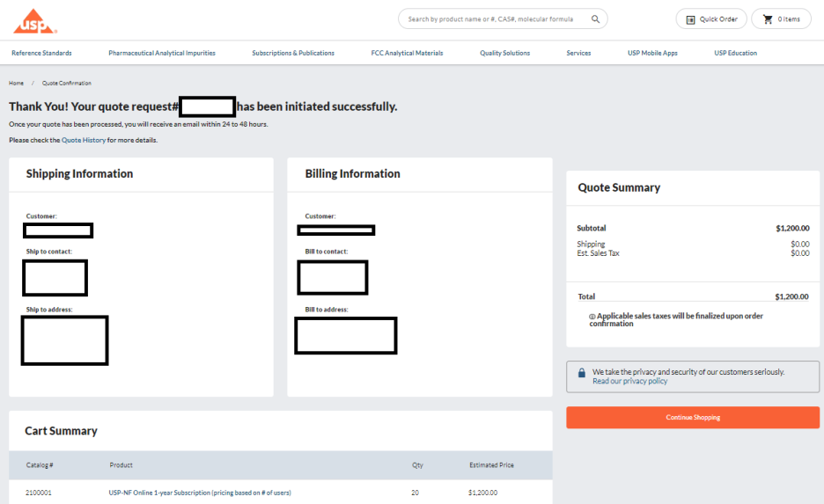Open the 0 items cart button
The width and height of the screenshot is (824, 504).
[x=781, y=18]
